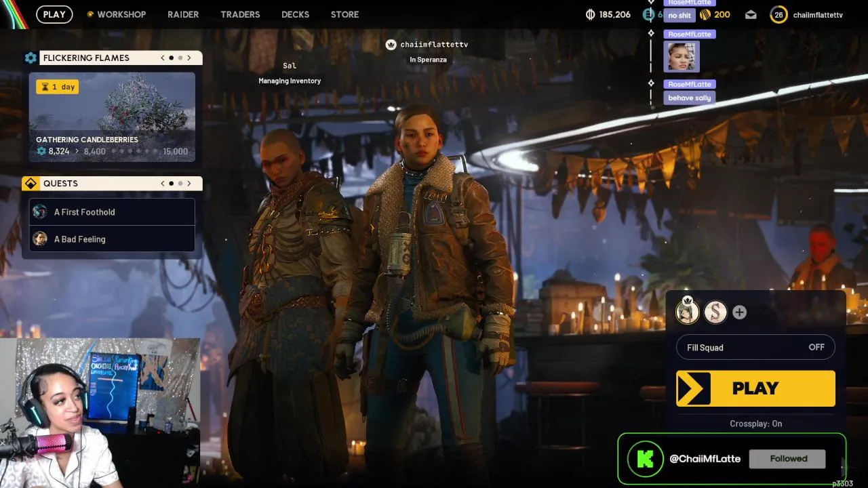This screenshot has width=868, height=488.
Task: Select first page dot in Flickering Flames header
Action: coord(172,58)
